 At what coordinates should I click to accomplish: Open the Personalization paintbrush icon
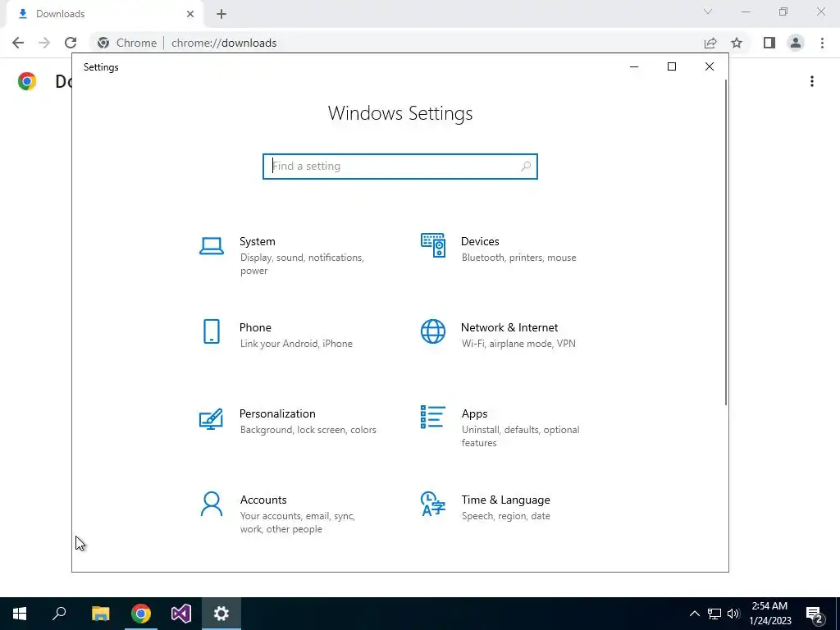211,419
